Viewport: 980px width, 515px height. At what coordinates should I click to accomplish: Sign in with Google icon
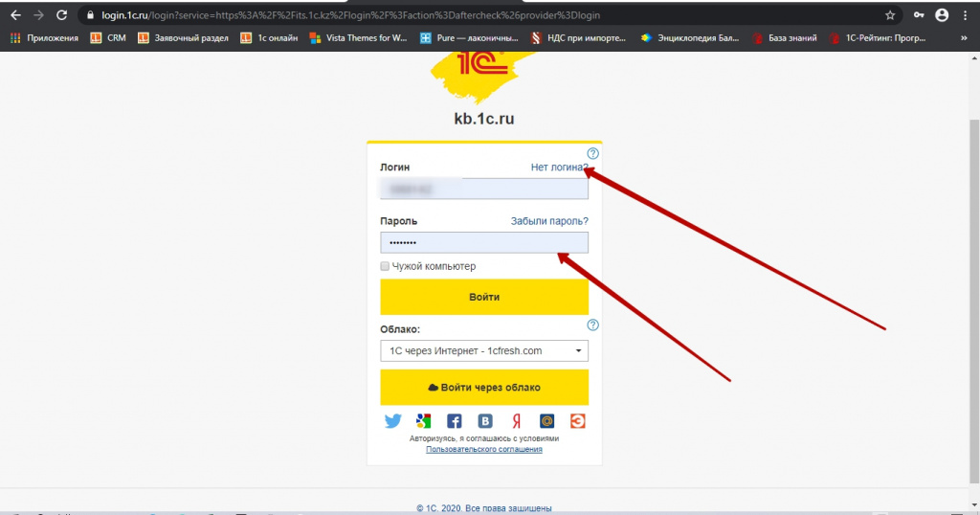(423, 421)
